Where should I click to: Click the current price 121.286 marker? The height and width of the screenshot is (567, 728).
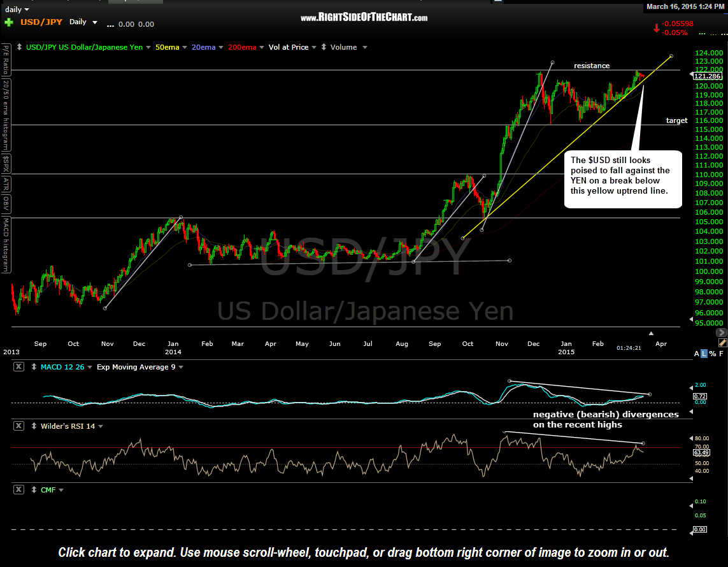pos(708,76)
